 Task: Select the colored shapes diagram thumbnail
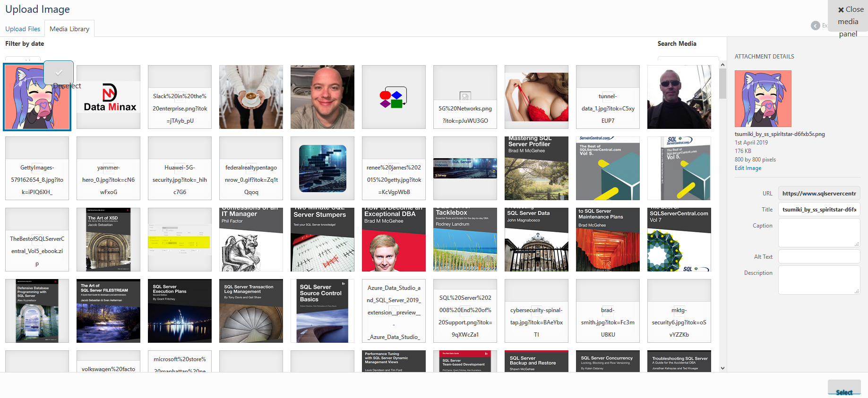pos(394,97)
